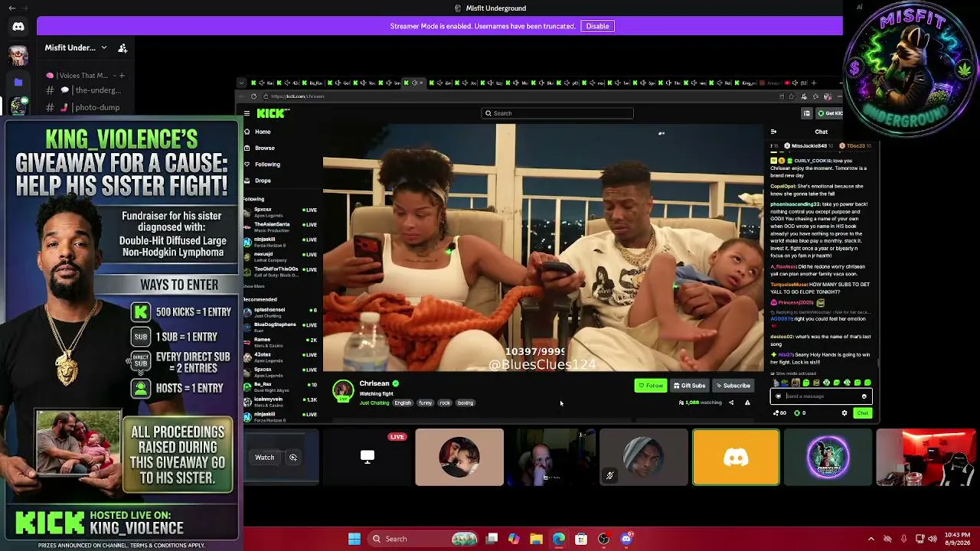This screenshot has height=551, width=980.
Task: Select the funny stream tag
Action: coord(425,403)
